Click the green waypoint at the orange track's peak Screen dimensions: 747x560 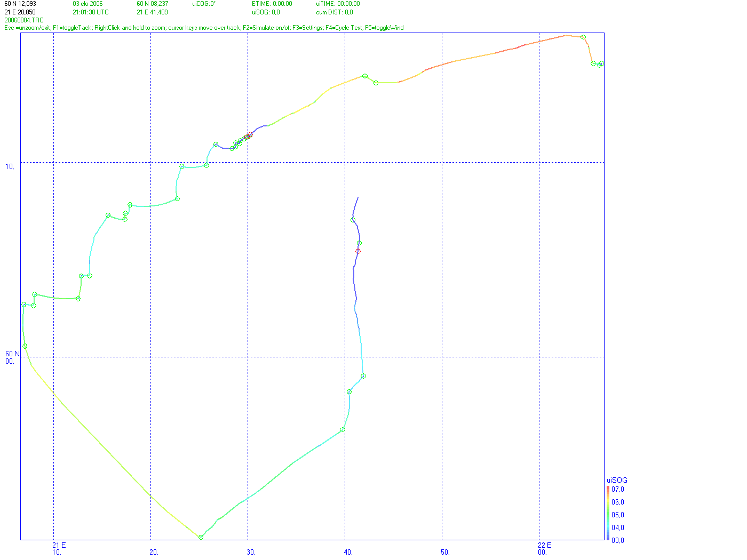[583, 37]
